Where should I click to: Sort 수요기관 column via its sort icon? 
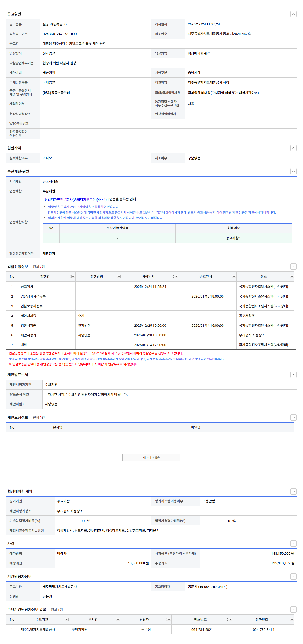pyautogui.click(x=64, y=620)
